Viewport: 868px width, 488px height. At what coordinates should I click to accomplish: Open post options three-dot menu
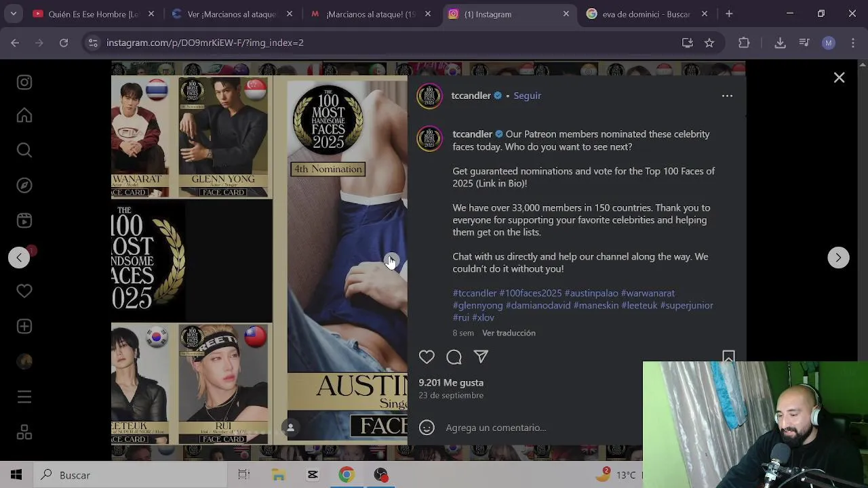coord(727,96)
